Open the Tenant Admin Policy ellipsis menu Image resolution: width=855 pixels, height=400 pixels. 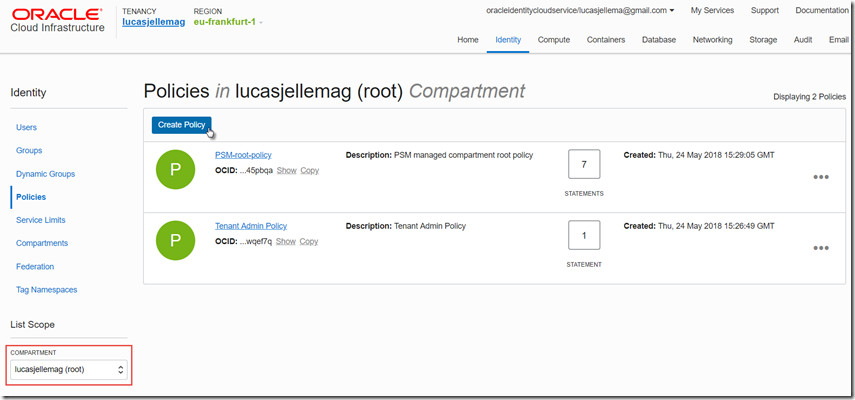point(821,248)
